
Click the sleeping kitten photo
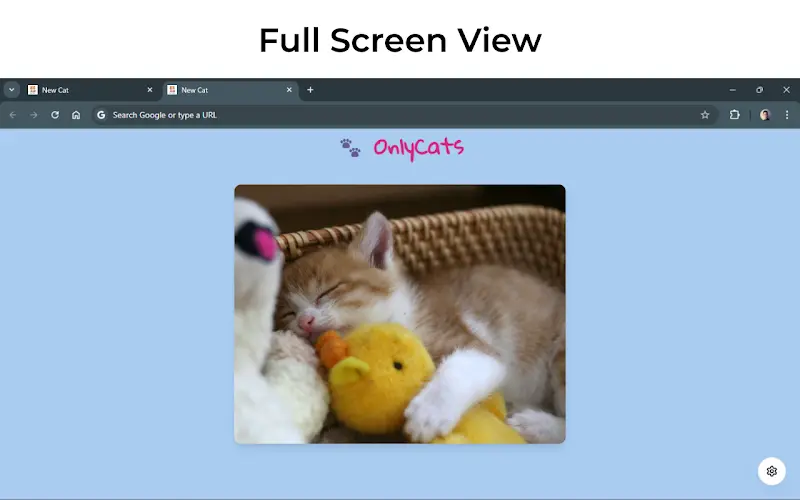coord(400,314)
